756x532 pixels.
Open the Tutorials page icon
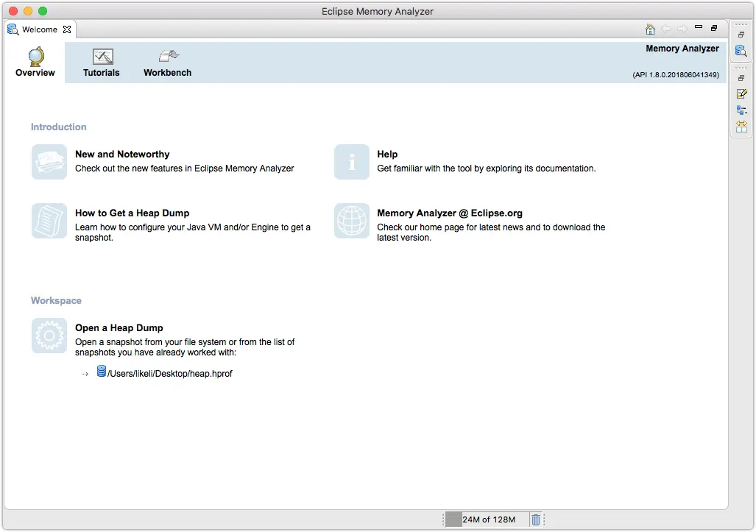[103, 57]
